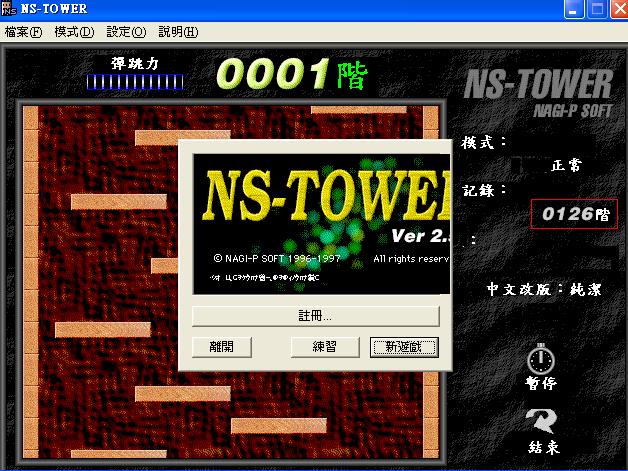Click the 註冊... register button
The image size is (628, 471).
(316, 316)
